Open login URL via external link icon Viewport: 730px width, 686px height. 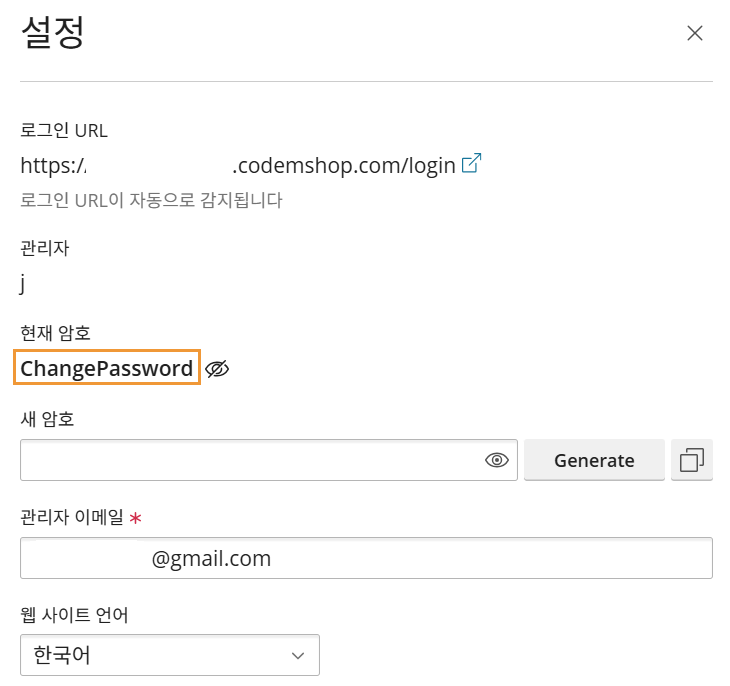(472, 164)
